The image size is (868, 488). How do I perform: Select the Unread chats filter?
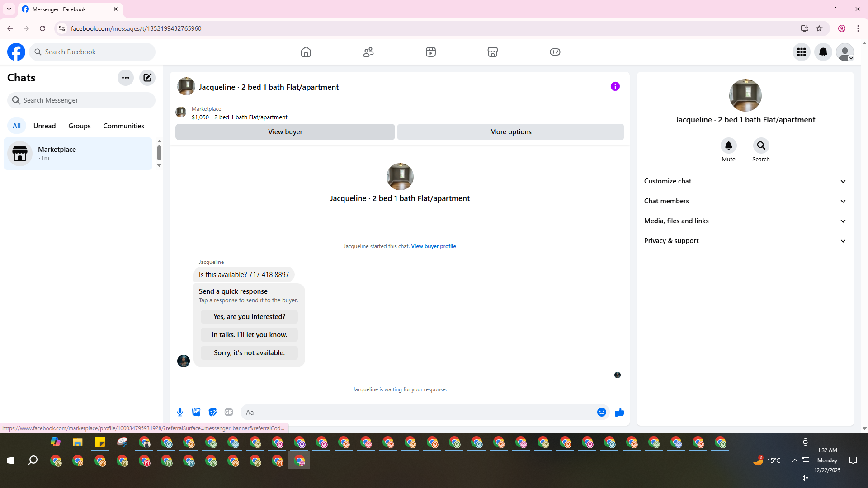tap(45, 126)
